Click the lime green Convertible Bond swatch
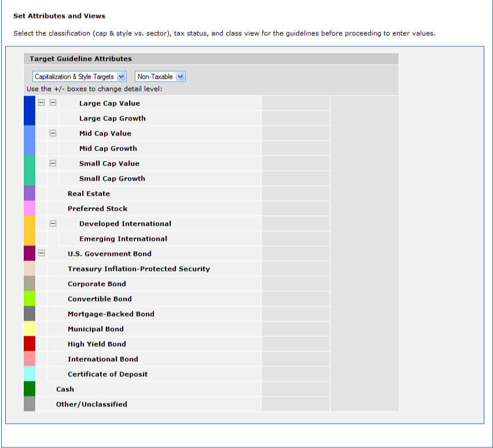 30,299
